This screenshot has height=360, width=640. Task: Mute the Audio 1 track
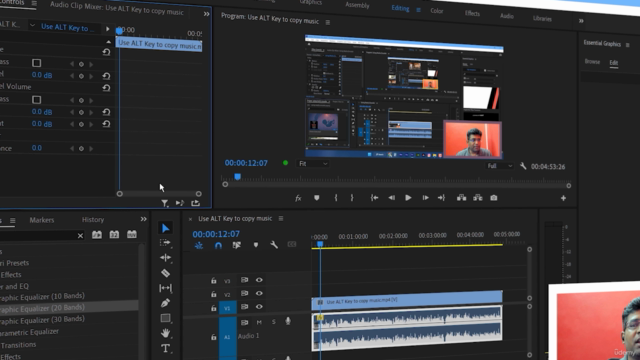[x=259, y=322]
